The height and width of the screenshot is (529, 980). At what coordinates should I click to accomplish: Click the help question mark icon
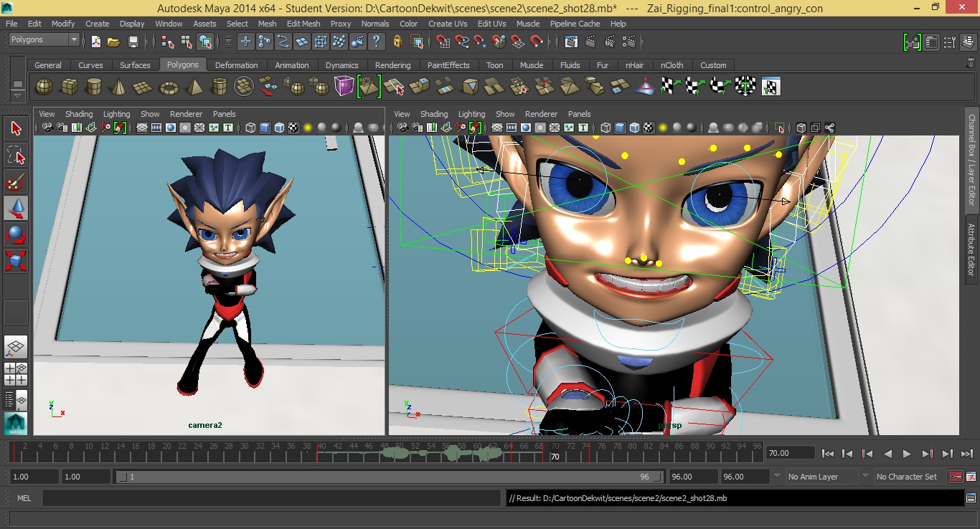click(x=375, y=42)
